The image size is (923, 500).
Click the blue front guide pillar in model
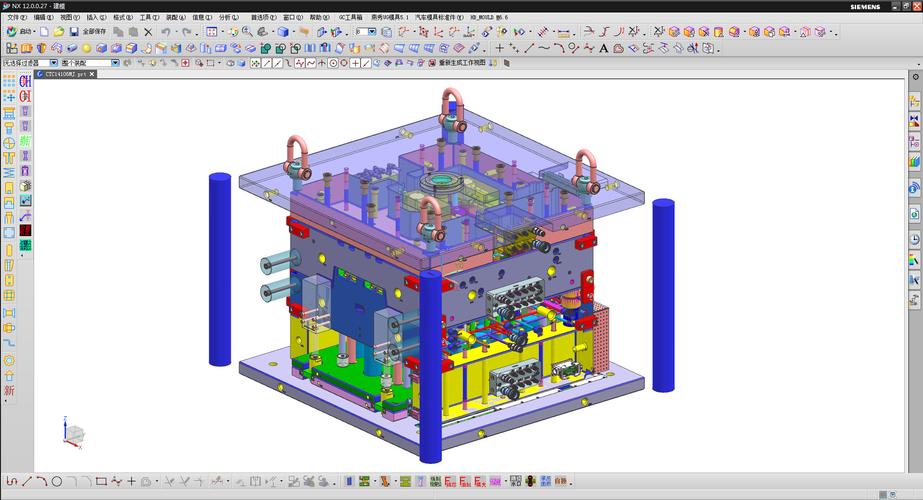[x=430, y=366]
